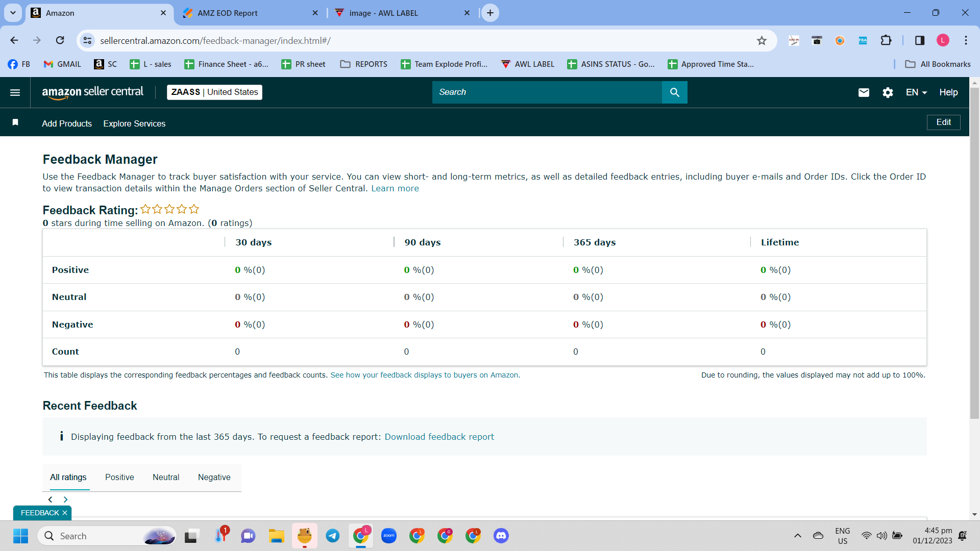Click the camera screenshot extension icon
The height and width of the screenshot is (551, 980).
coord(817,40)
